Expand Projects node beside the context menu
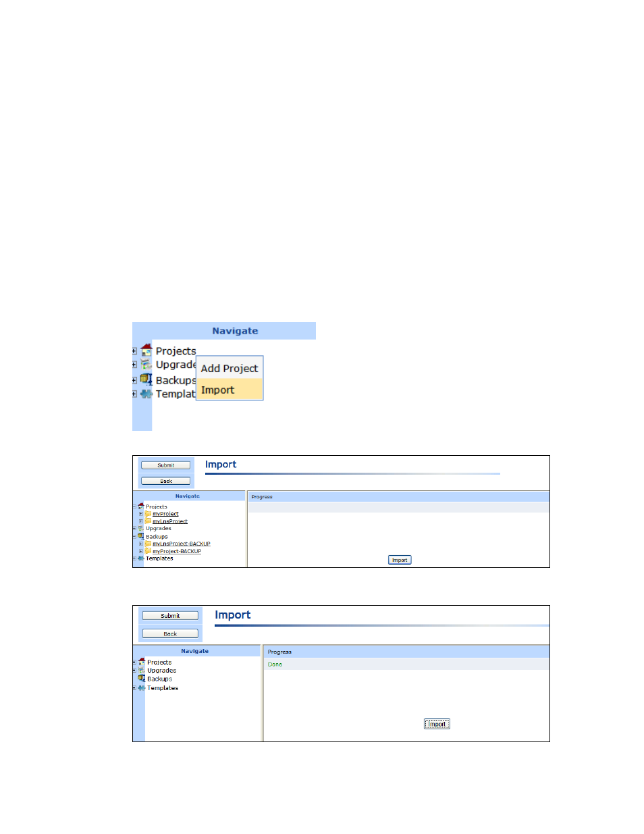The width and height of the screenshot is (644, 834). point(134,351)
